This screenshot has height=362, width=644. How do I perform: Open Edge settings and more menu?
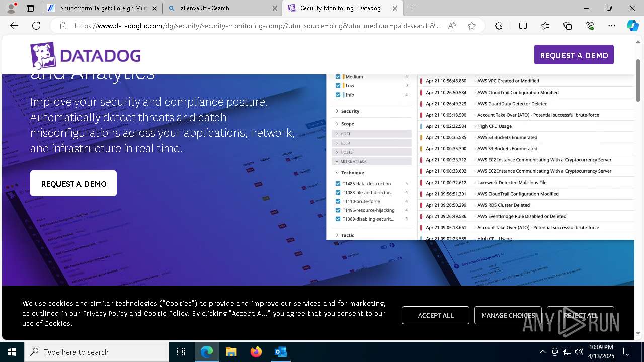[x=612, y=26]
